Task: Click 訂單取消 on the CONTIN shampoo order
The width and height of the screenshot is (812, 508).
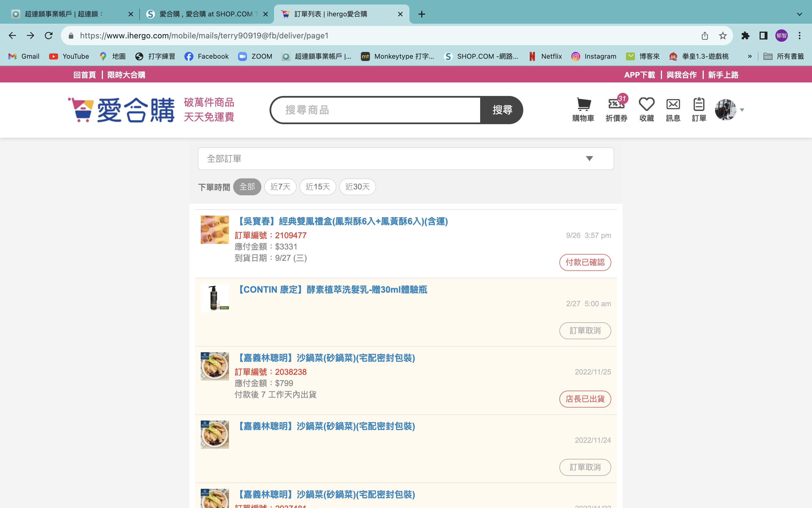Action: pos(585,331)
